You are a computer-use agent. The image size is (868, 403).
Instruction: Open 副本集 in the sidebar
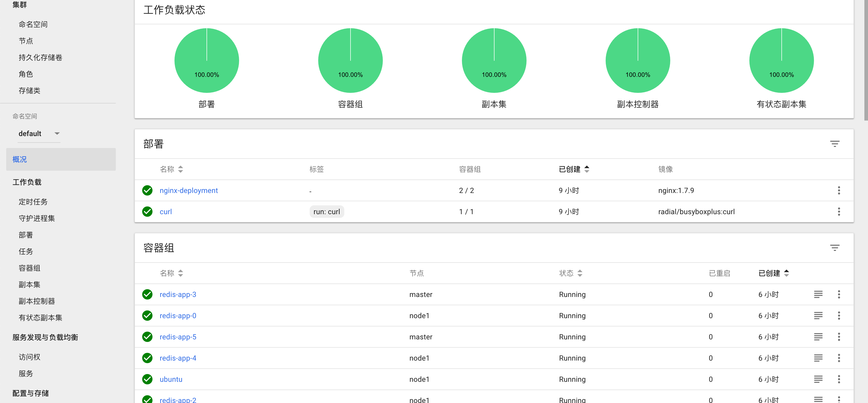[x=29, y=284]
